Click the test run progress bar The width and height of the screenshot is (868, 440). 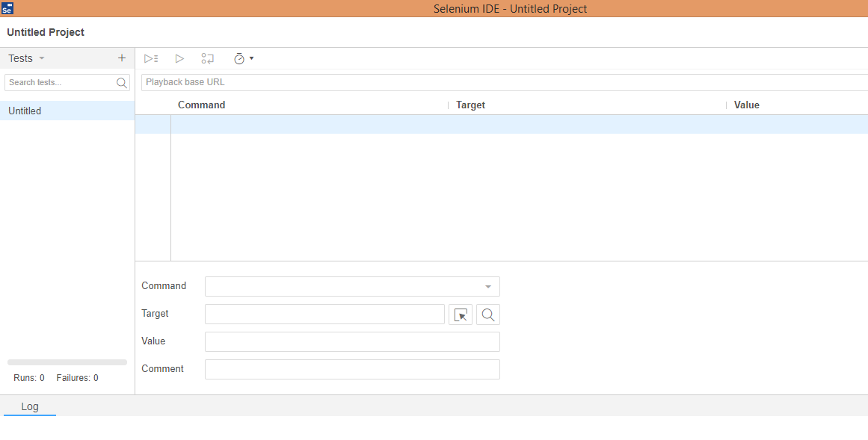67,362
